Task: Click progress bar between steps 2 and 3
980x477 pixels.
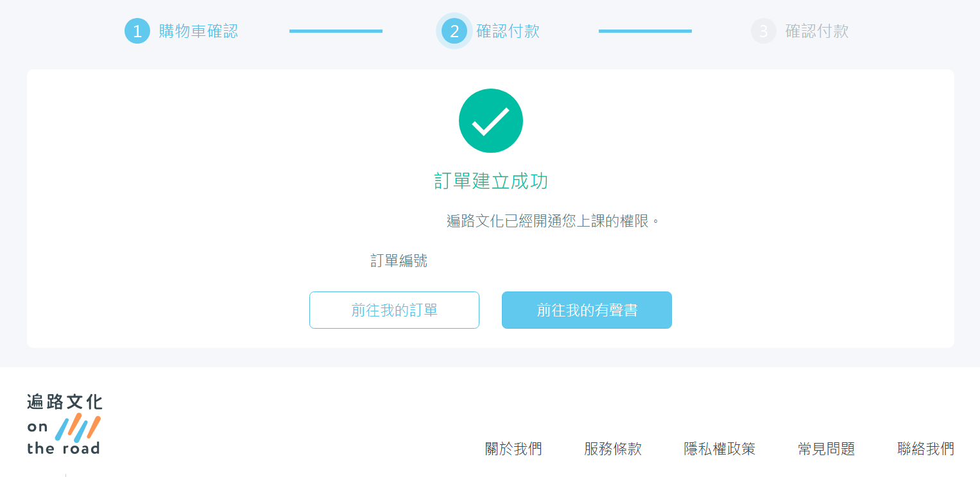Action: 645,31
